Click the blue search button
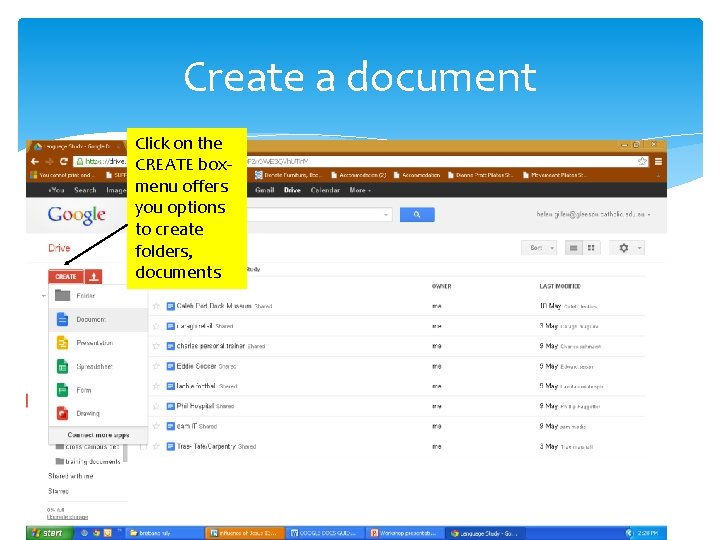 click(x=417, y=214)
